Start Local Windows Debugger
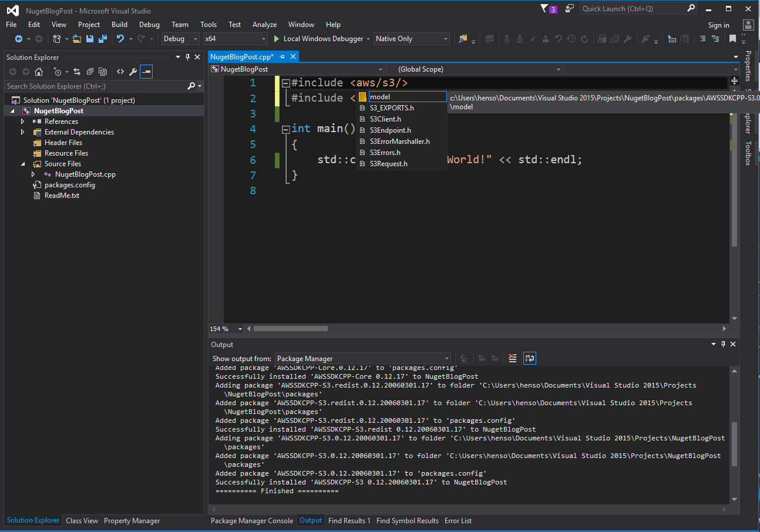 (x=317, y=39)
